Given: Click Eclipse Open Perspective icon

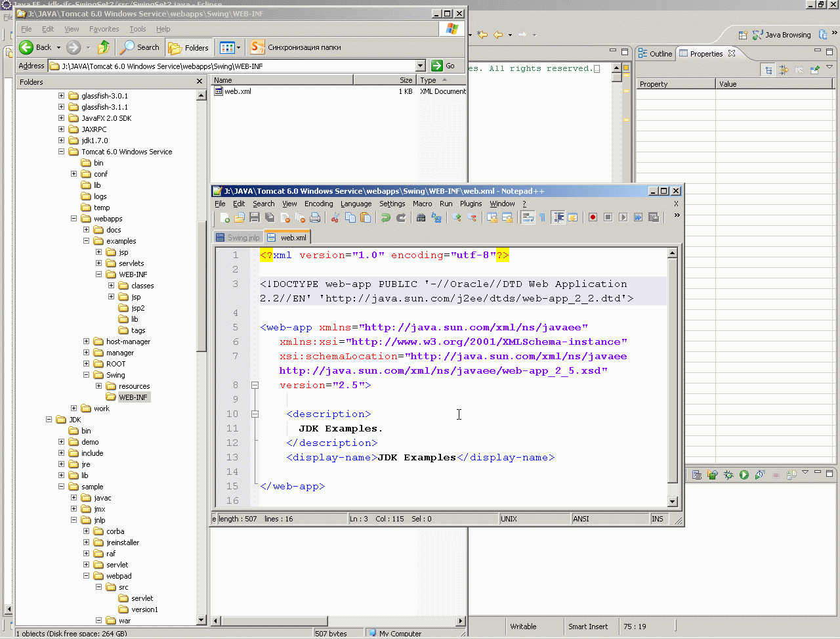Looking at the screenshot, I should [743, 35].
